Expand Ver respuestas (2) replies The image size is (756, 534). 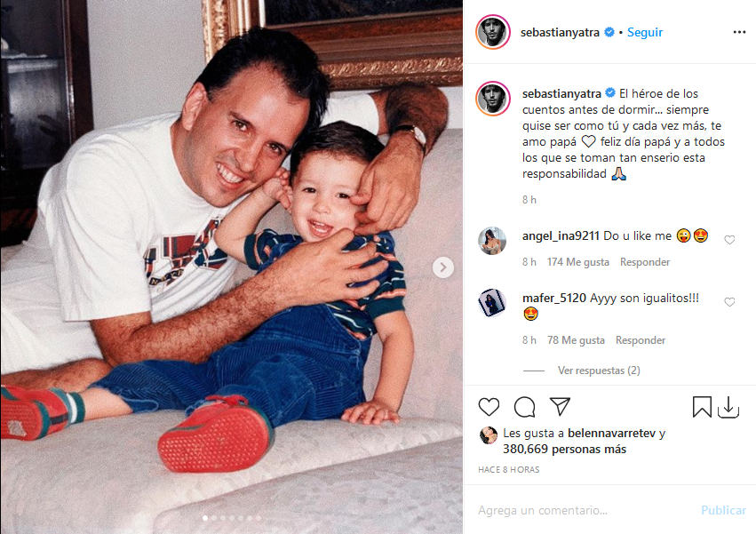(x=599, y=371)
